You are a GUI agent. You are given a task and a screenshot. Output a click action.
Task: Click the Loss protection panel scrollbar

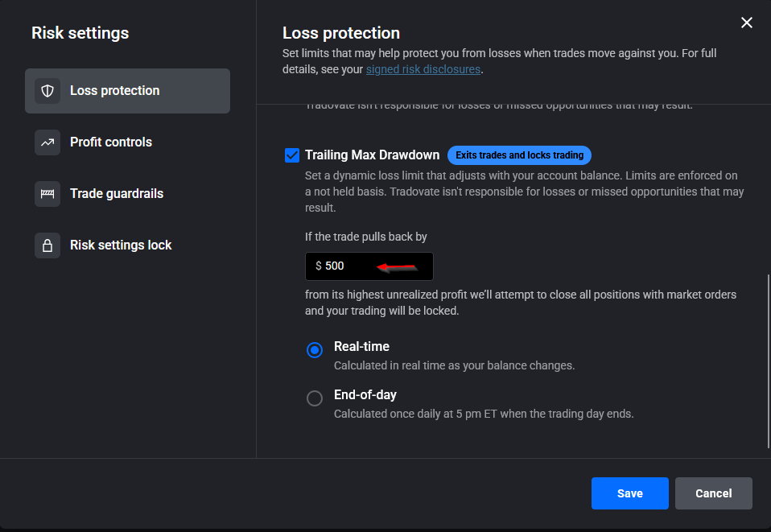[769, 361]
